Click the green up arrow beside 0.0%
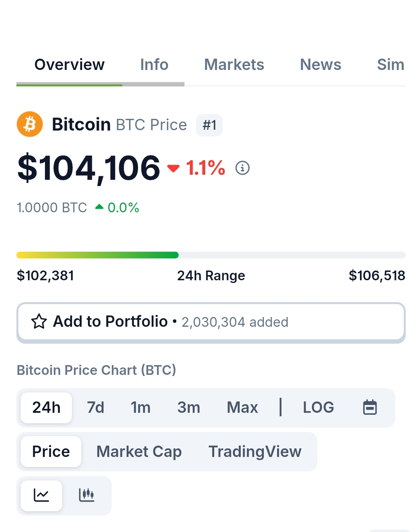419x532 pixels. (x=99, y=207)
